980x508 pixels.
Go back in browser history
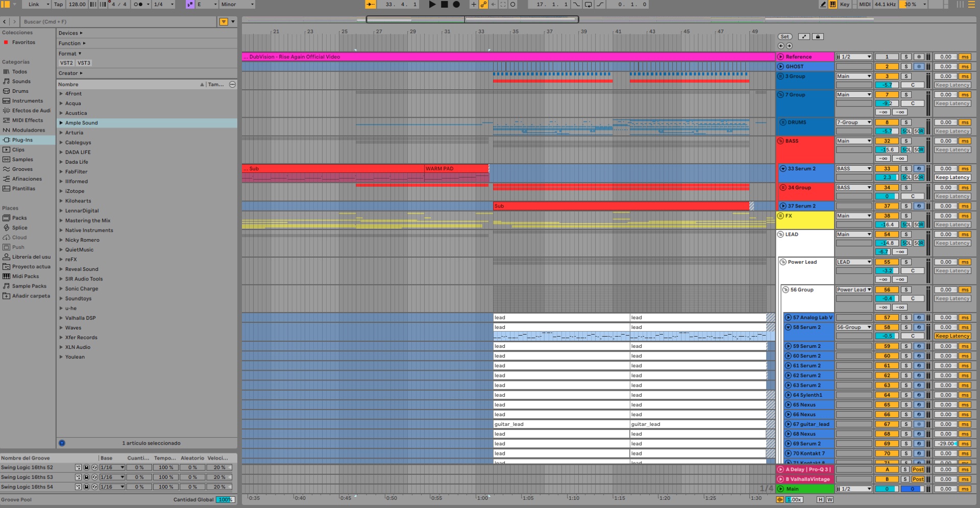pyautogui.click(x=5, y=22)
